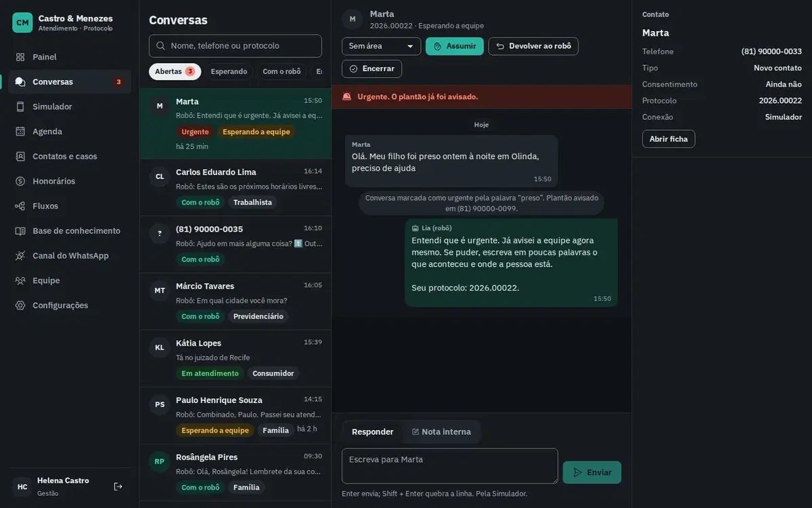Switch to the Responder tab
This screenshot has height=508, width=812.
(373, 432)
